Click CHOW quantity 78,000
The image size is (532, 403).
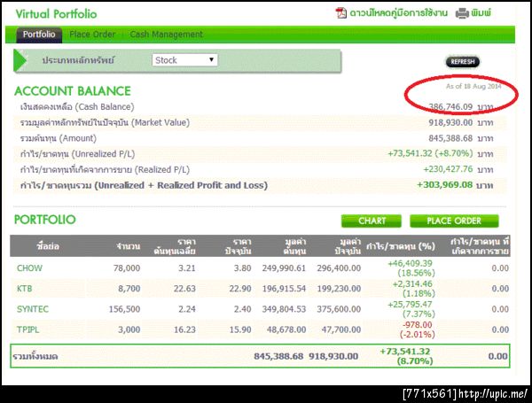(127, 268)
